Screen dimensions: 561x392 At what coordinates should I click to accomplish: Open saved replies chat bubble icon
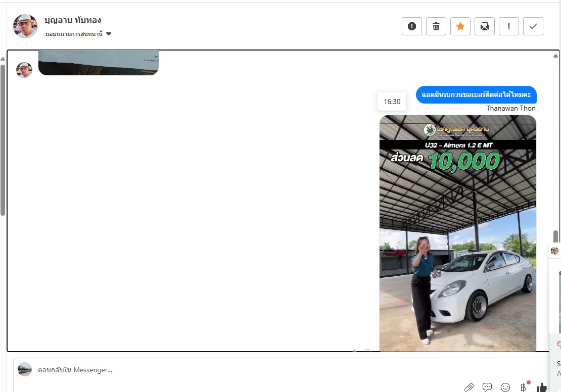tap(487, 387)
